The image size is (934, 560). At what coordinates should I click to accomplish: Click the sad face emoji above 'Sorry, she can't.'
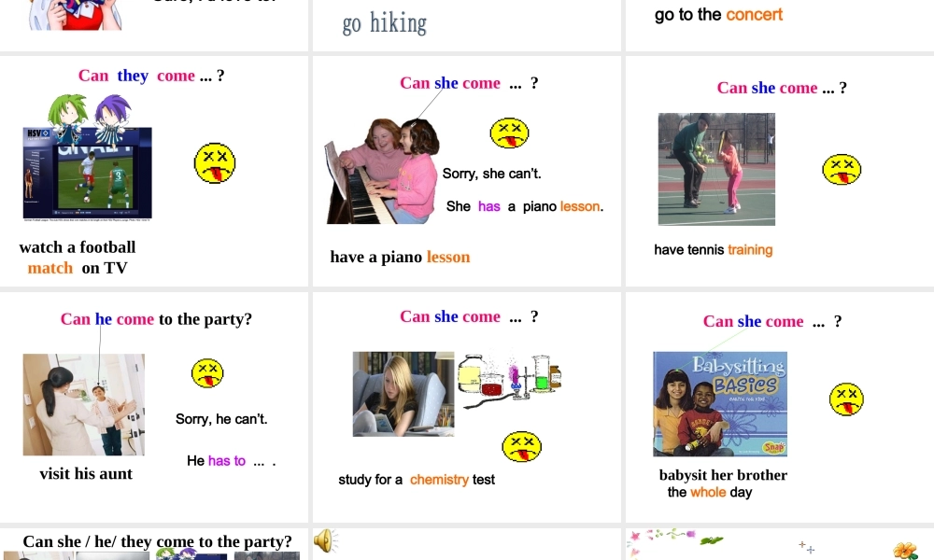(509, 133)
